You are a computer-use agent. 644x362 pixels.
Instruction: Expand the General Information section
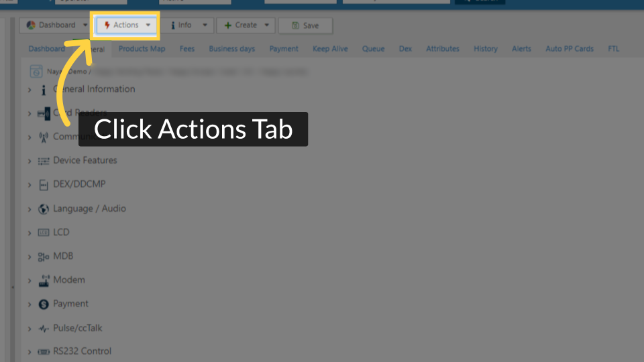point(30,89)
